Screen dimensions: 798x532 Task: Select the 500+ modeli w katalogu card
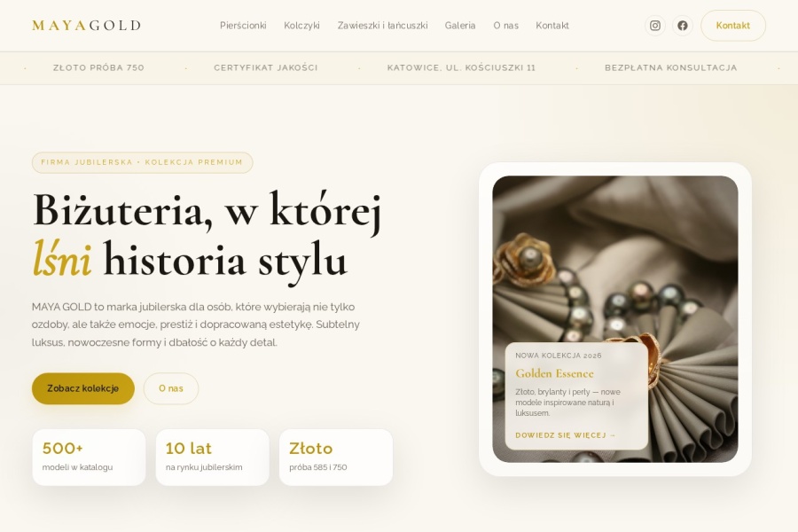pyautogui.click(x=89, y=458)
